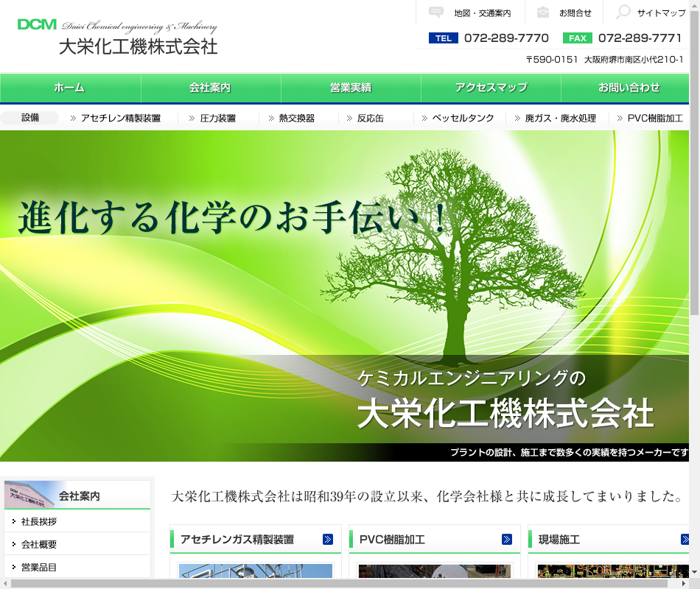Go to アクセスマップ in main menu
The width and height of the screenshot is (700, 589).
491,88
